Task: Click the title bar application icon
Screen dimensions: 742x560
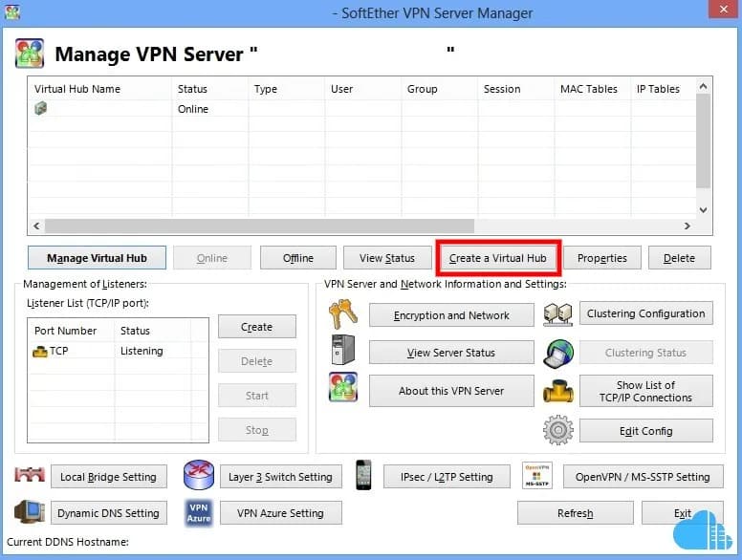Action: coord(11,11)
